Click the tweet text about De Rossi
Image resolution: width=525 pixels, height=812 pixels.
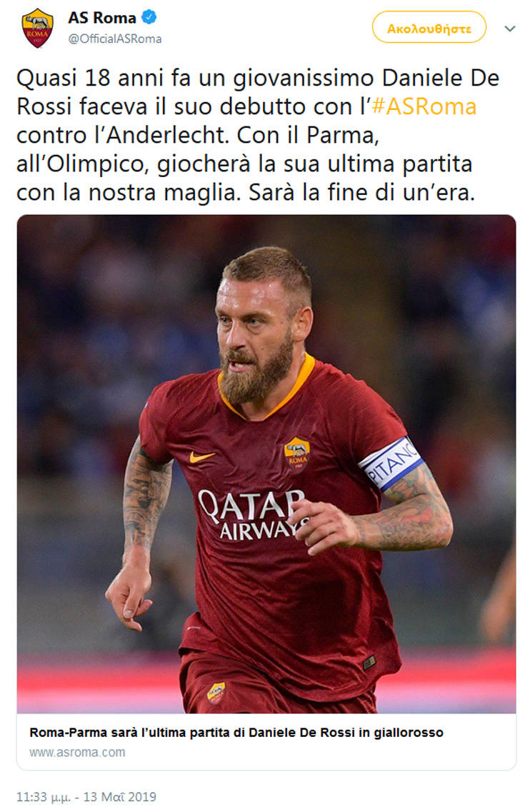[257, 135]
